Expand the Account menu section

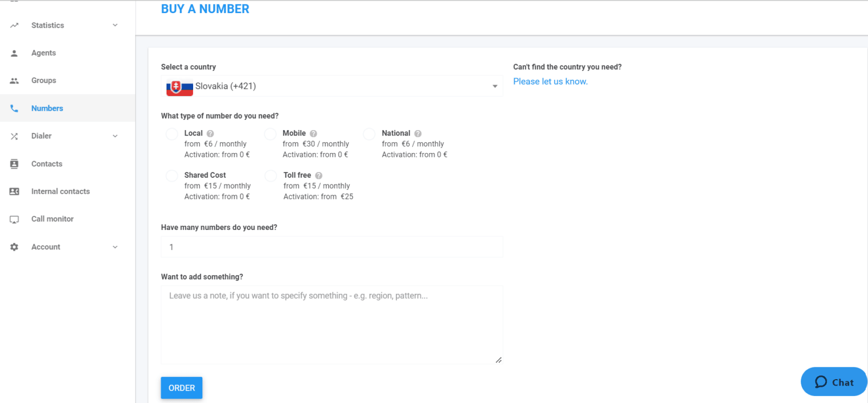(x=114, y=246)
